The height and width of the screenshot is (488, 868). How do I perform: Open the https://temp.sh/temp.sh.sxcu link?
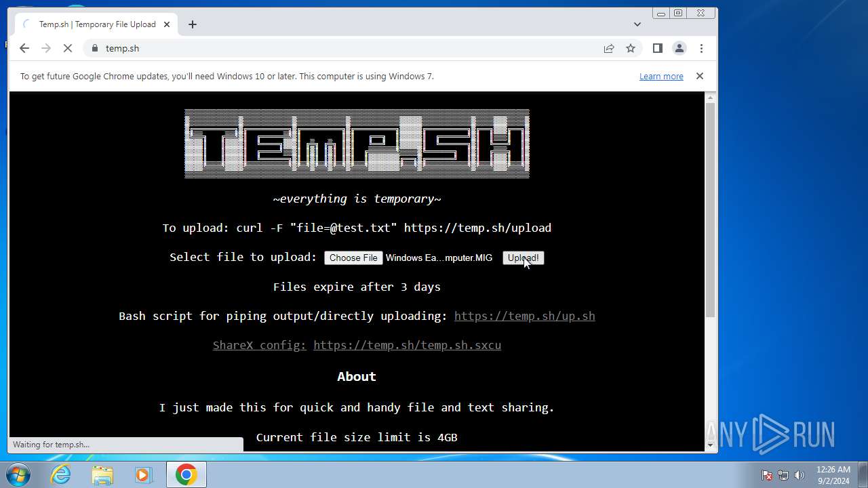pos(407,345)
